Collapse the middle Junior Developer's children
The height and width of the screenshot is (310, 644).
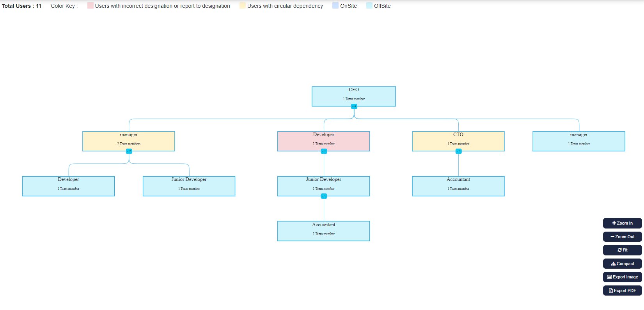(x=324, y=196)
